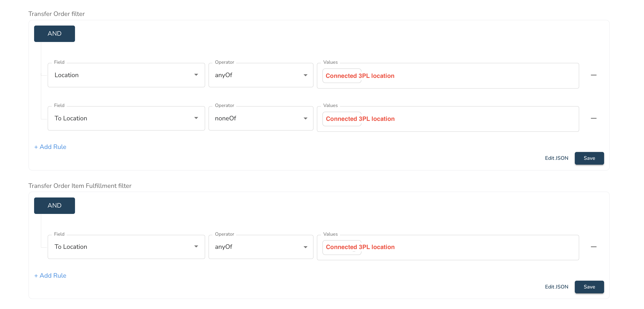Click the Values field of the Location rule

[x=448, y=76]
